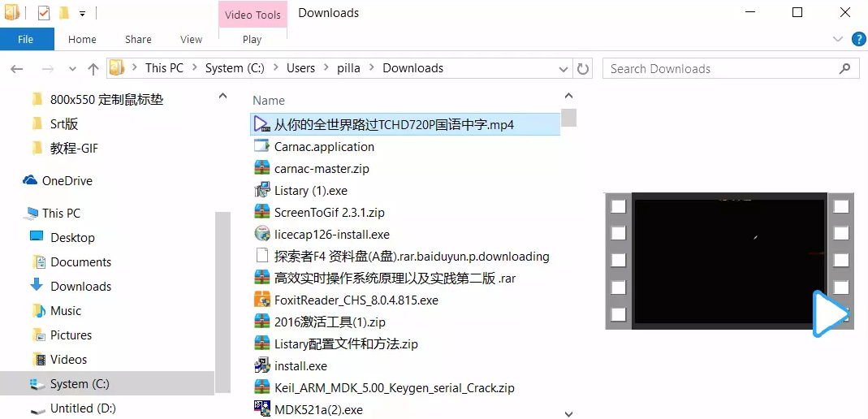The width and height of the screenshot is (868, 419).
Task: Select the FoxitReader_CHS_8.0.4.815.exe icon
Action: [261, 300]
